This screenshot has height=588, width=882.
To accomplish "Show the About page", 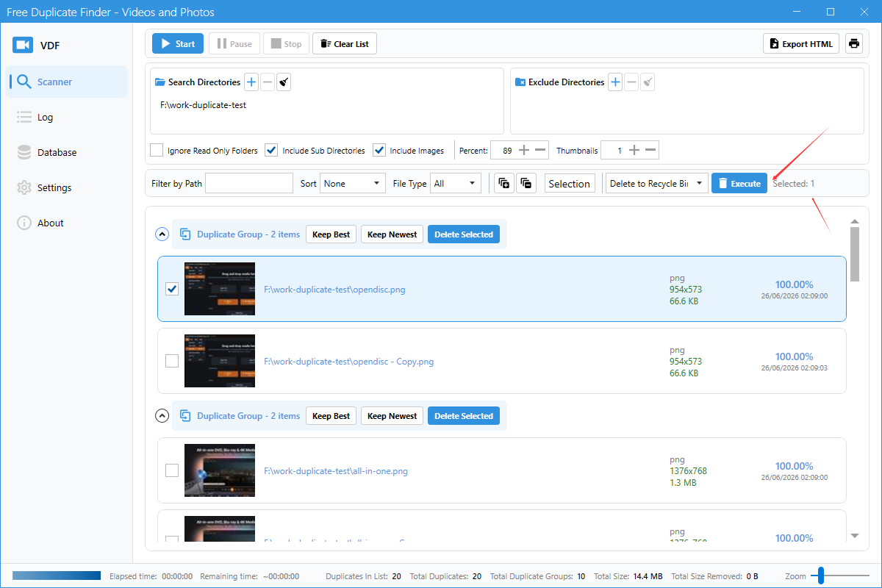I will 67,223.
